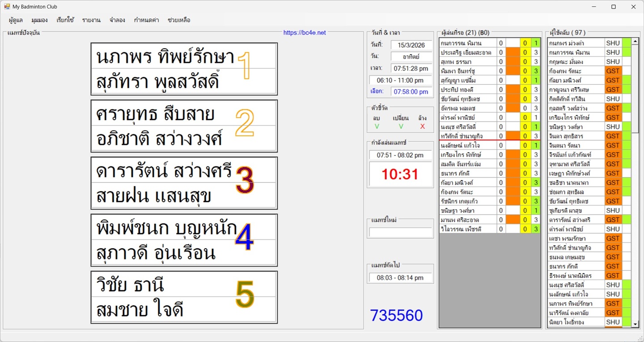
Task: Select อัครพล พลเดช in the waiting list
Action: point(468,108)
